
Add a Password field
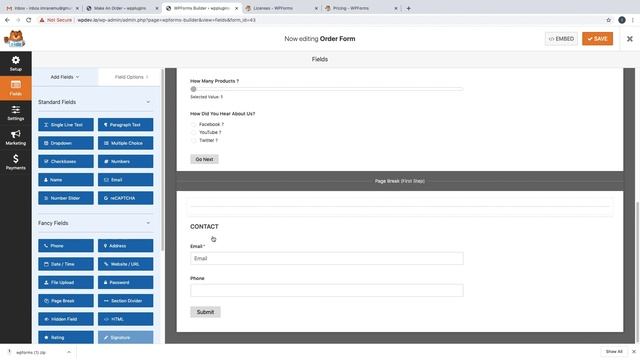click(x=125, y=282)
